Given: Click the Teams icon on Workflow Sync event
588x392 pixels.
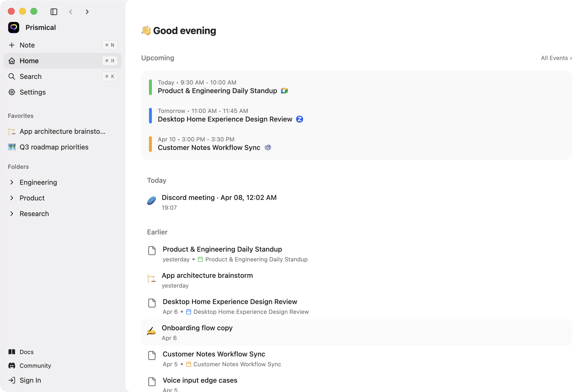Looking at the screenshot, I should pos(268,147).
